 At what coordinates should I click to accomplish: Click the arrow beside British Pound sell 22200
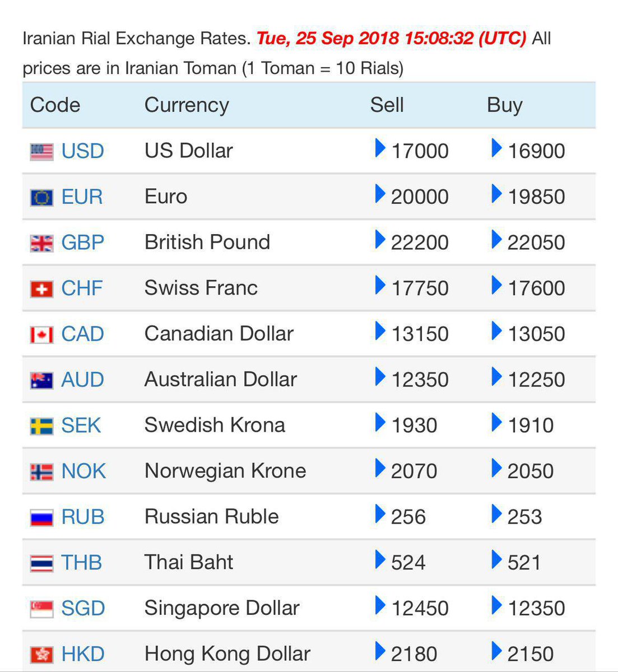380,240
